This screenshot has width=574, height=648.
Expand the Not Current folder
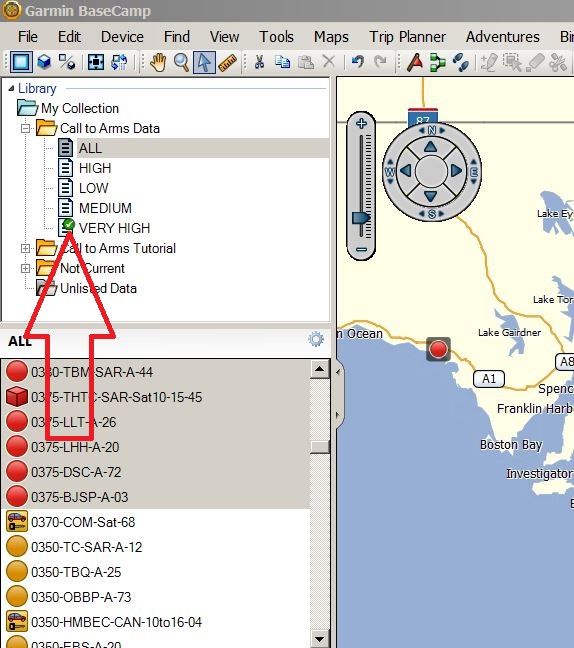pos(26,268)
